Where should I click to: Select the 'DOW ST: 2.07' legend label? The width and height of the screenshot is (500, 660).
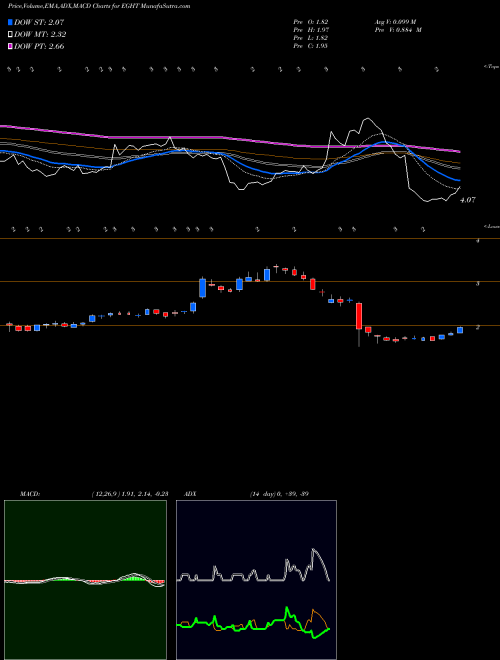pos(39,22)
